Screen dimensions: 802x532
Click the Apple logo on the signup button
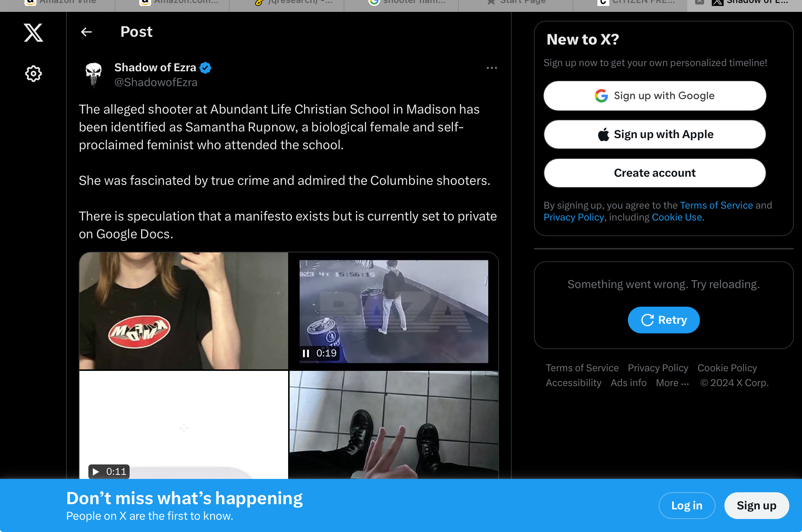(603, 134)
